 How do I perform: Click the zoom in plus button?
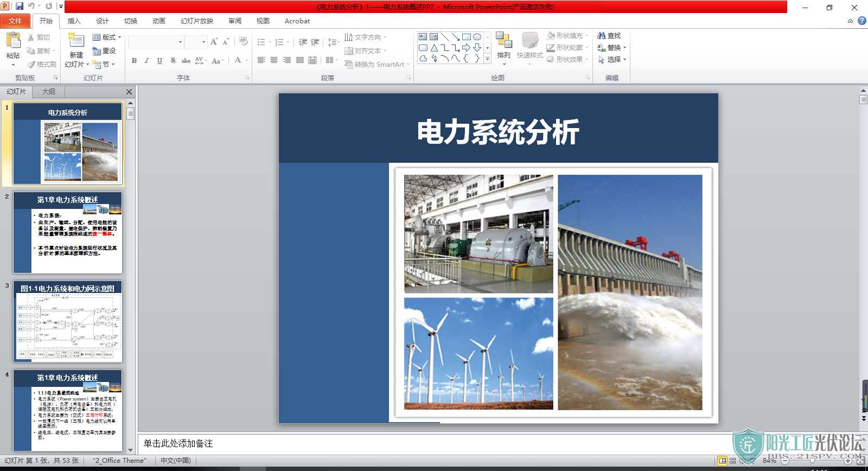(848, 461)
